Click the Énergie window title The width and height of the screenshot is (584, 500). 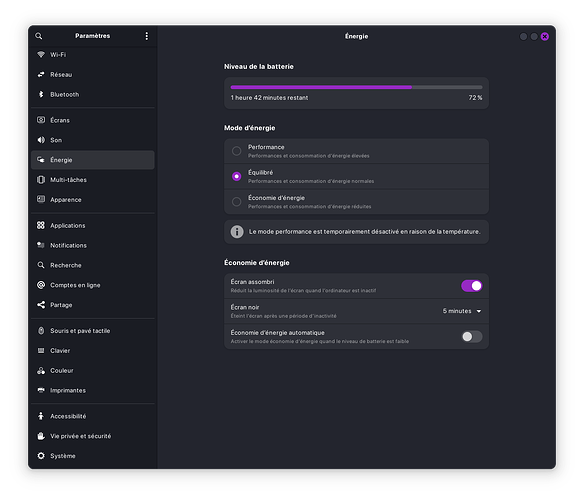pos(356,36)
